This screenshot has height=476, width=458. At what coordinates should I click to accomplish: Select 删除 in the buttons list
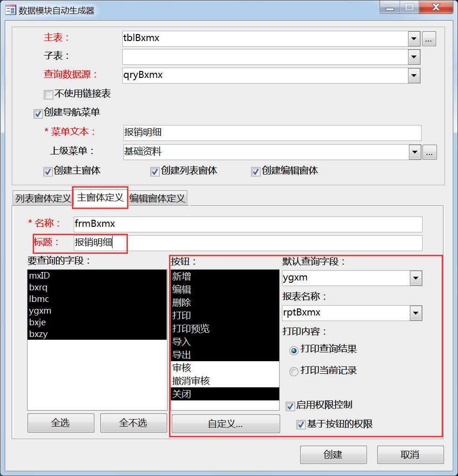(225, 302)
